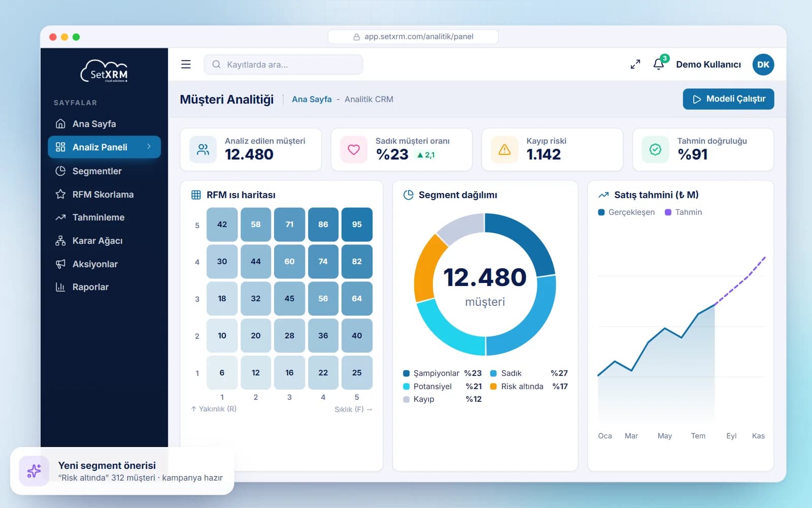Click the Gerçekleşen chart legend entry
The height and width of the screenshot is (508, 812).
(x=626, y=212)
